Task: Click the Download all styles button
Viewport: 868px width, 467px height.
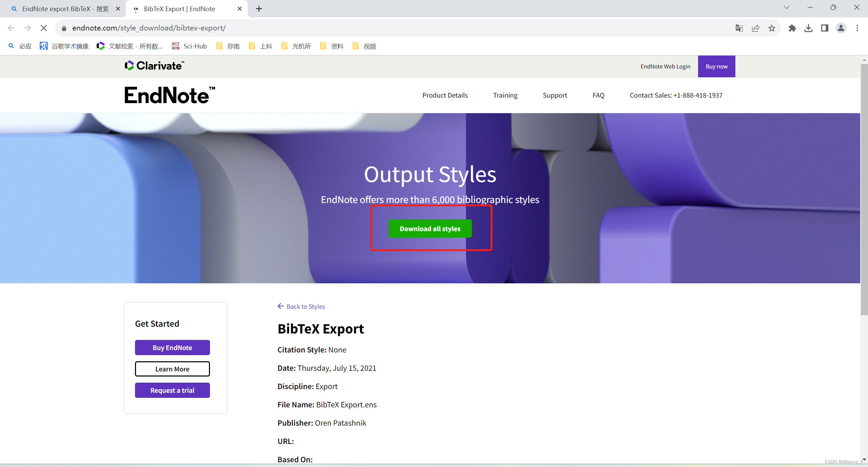Action: pyautogui.click(x=430, y=228)
